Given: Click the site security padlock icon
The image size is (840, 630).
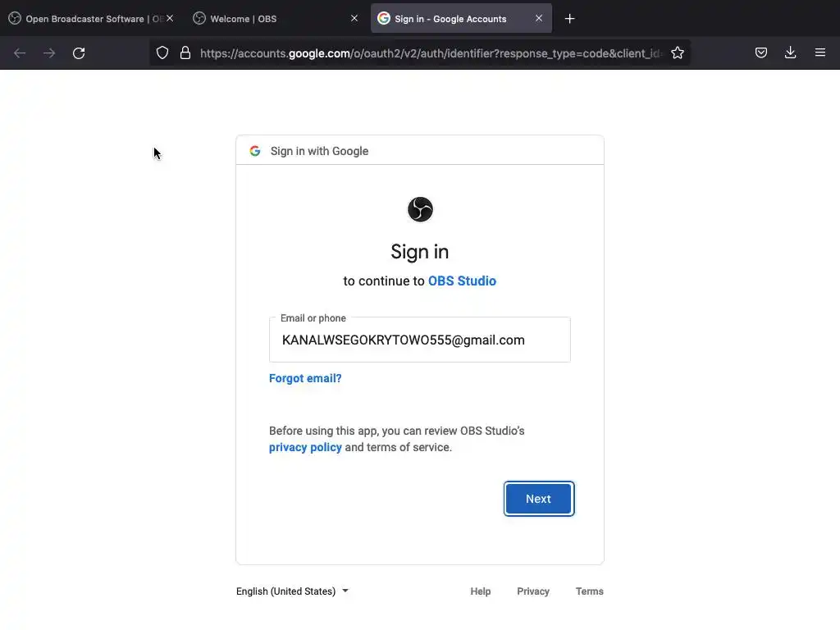Looking at the screenshot, I should click(185, 53).
